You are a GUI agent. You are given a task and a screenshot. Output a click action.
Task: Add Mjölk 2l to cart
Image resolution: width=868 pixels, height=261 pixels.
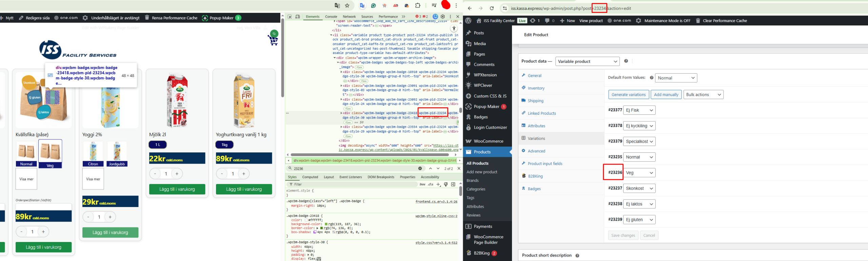[177, 189]
